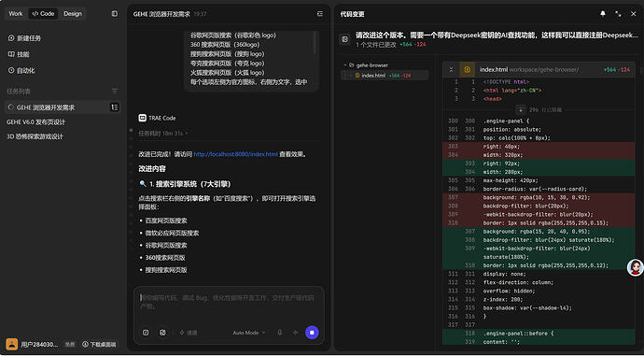The height and width of the screenshot is (356, 644).
Task: Switch to the Code tab
Action: [x=43, y=14]
